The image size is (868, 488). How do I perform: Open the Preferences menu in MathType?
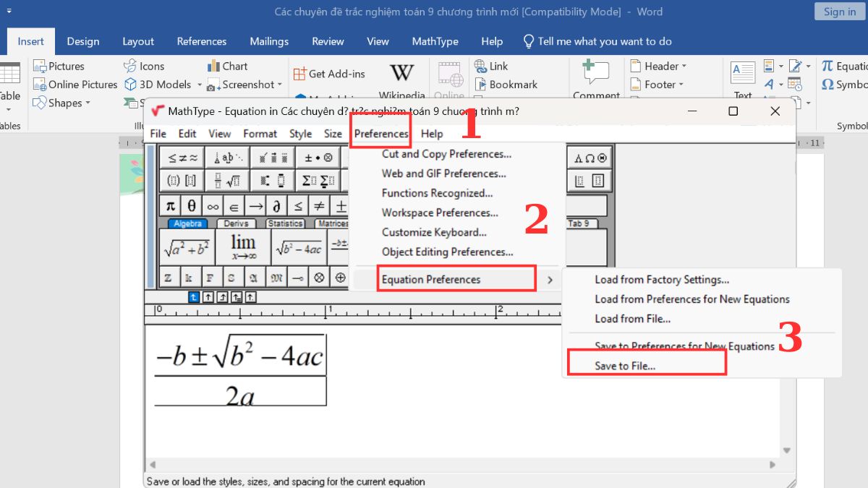[381, 133]
